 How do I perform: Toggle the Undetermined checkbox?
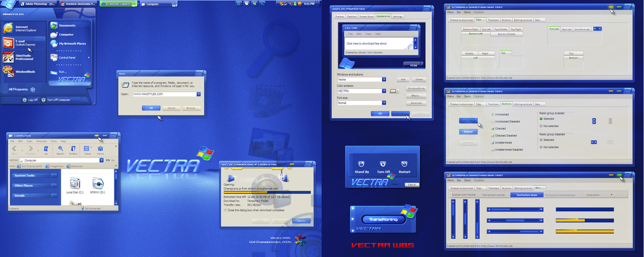coord(493,143)
